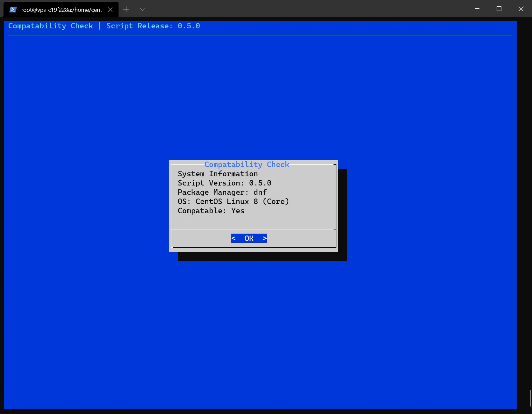This screenshot has width=532, height=414.
Task: Minimize the terminal window
Action: (477, 9)
